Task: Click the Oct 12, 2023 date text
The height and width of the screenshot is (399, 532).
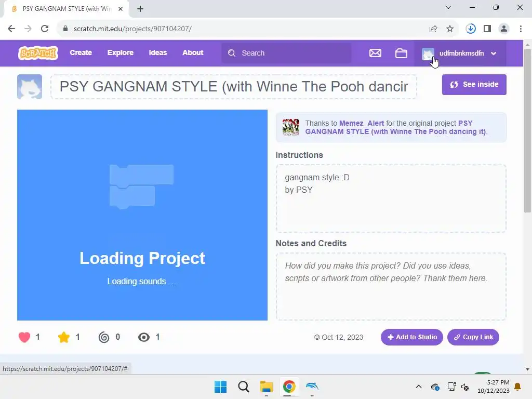Action: [342, 337]
